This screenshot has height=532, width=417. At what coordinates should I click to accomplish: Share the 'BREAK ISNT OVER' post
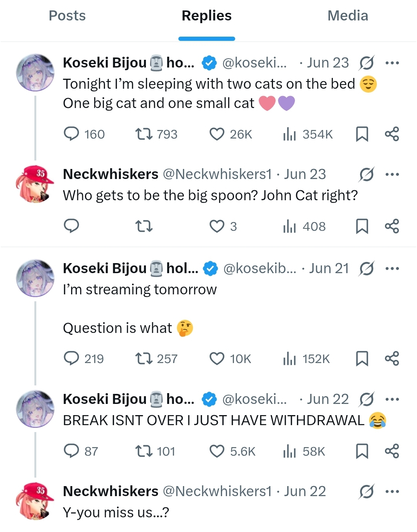point(392,451)
